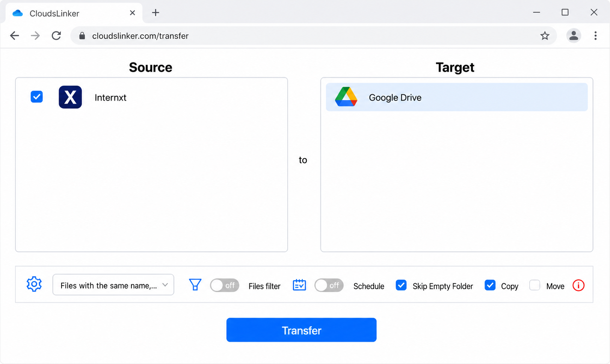Click the Skip Empty Folder label

click(443, 286)
